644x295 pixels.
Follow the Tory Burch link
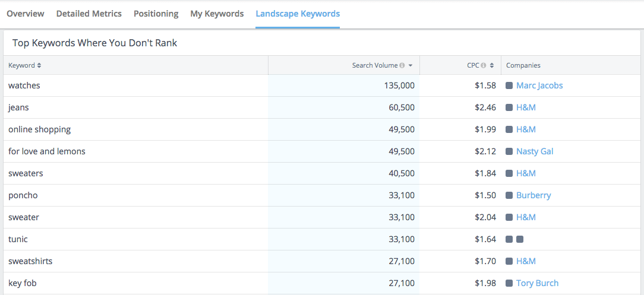(x=537, y=283)
